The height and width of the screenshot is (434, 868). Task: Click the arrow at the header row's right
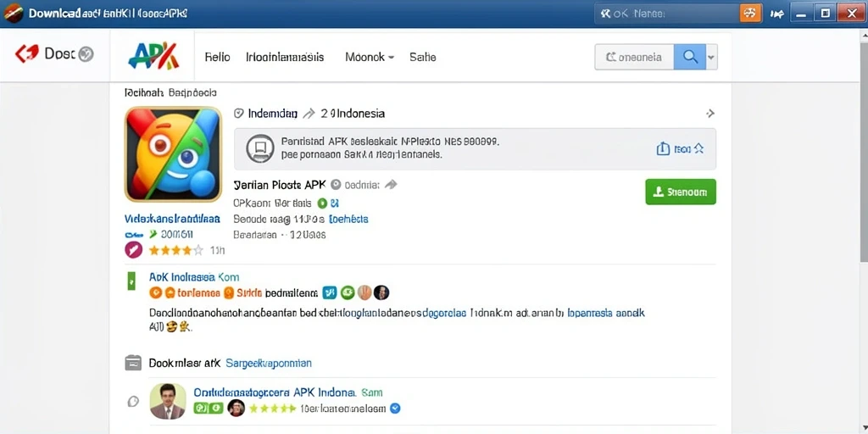[711, 114]
